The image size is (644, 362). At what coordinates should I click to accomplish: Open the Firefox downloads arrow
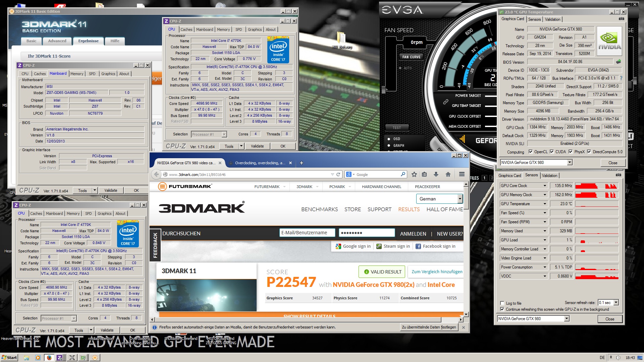436,174
